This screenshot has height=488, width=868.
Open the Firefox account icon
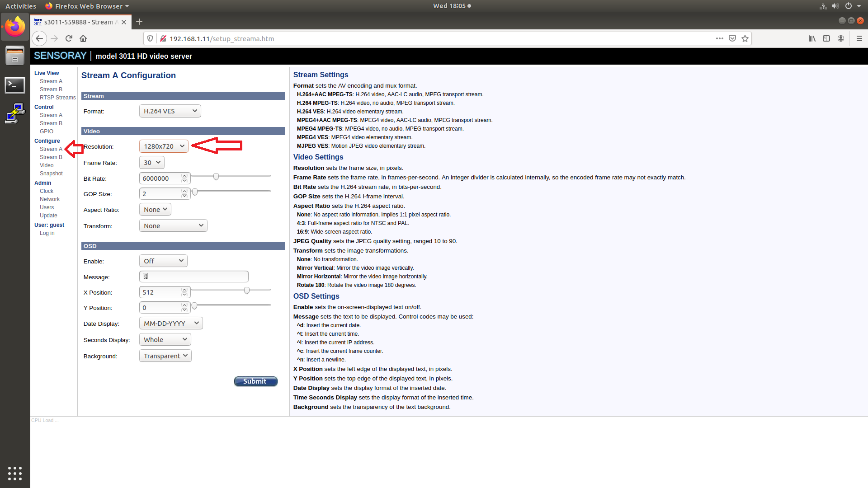pyautogui.click(x=841, y=38)
